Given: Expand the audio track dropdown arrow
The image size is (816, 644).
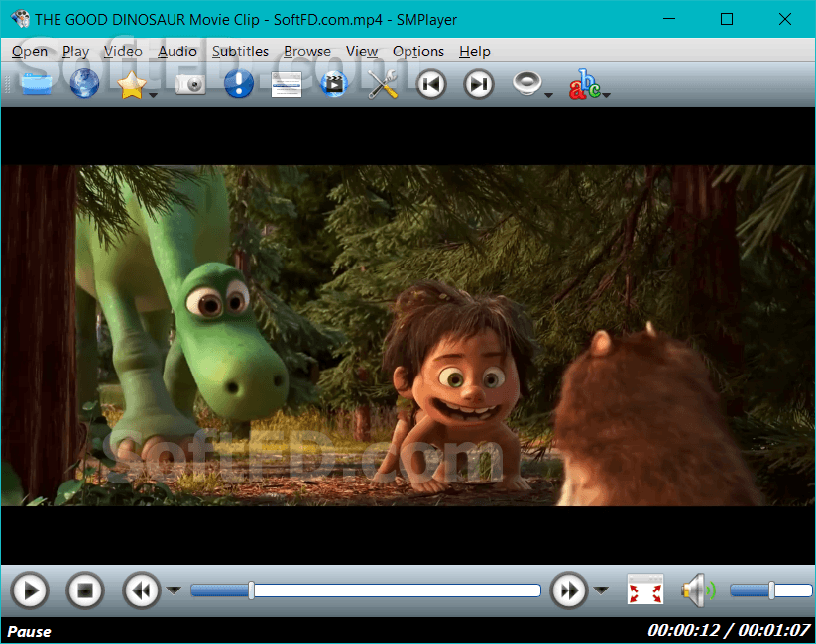Looking at the screenshot, I should [x=548, y=95].
